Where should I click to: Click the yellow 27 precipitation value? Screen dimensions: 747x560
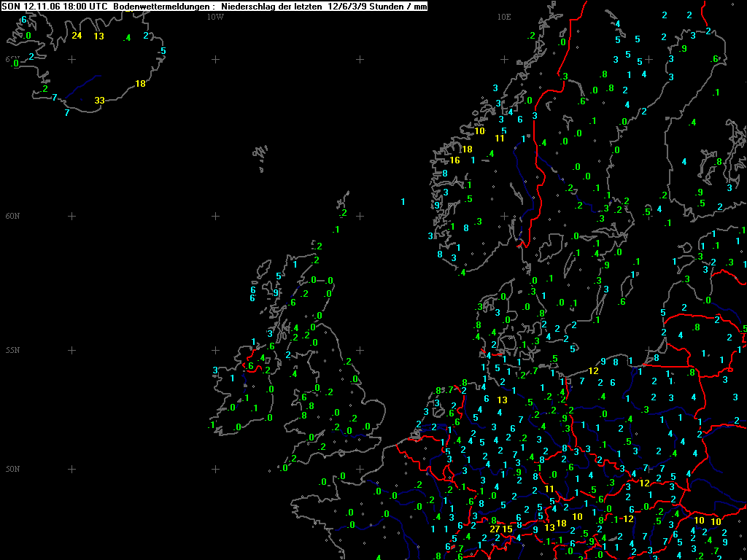(x=495, y=529)
